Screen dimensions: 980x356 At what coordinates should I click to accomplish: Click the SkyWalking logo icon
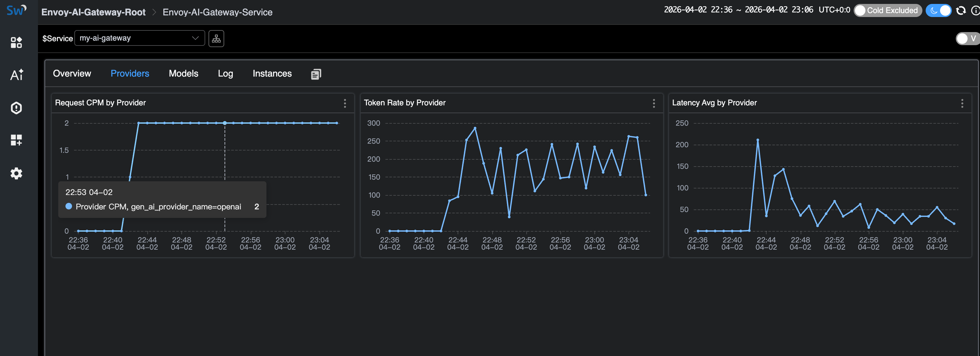point(16,10)
